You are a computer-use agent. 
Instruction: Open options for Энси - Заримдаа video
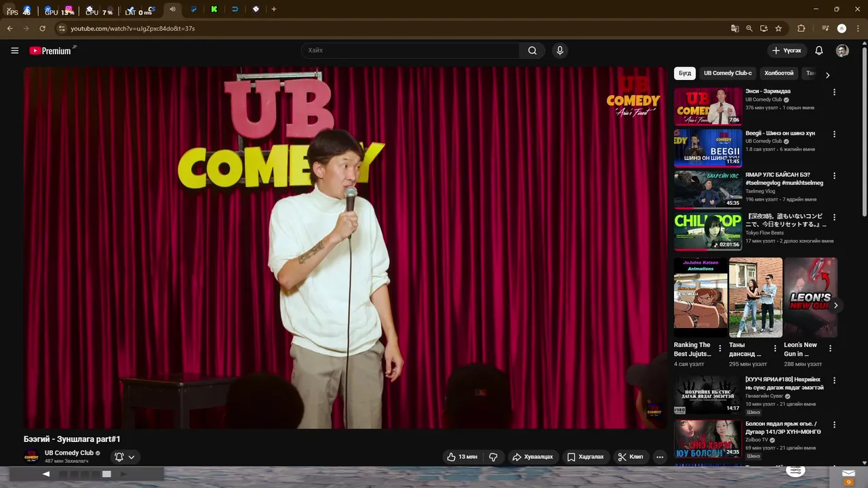point(834,92)
